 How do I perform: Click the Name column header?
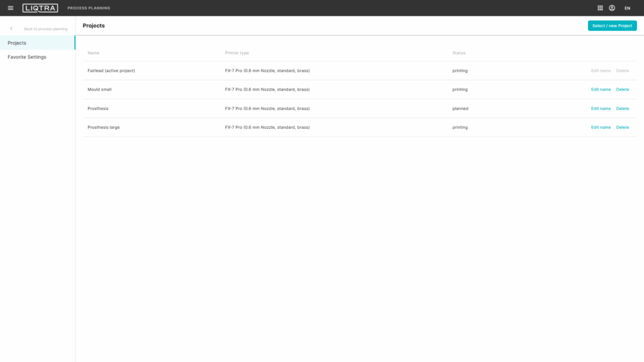[94, 53]
